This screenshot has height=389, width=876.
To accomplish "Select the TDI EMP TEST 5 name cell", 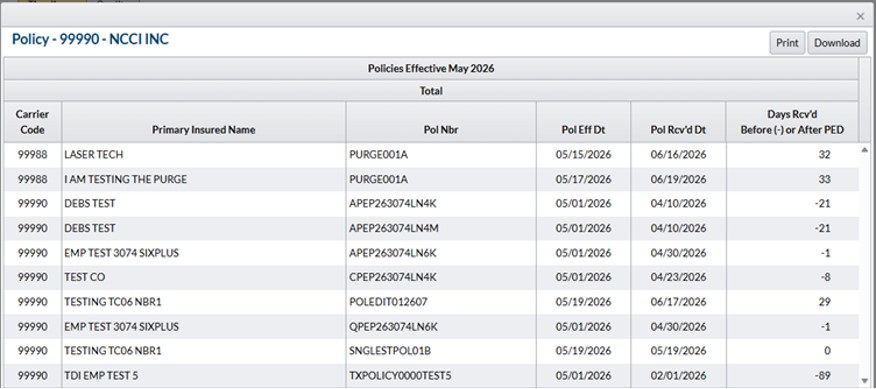I will (204, 376).
